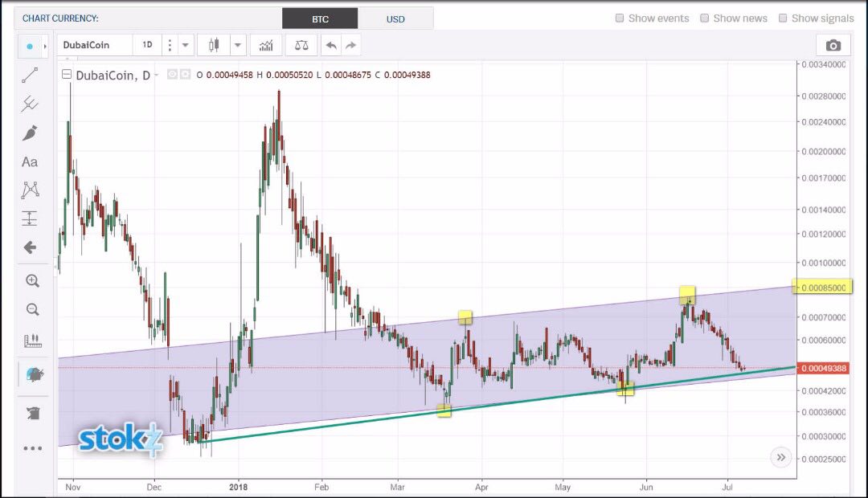Click the yellow highlight box at late-March high

coord(465,317)
